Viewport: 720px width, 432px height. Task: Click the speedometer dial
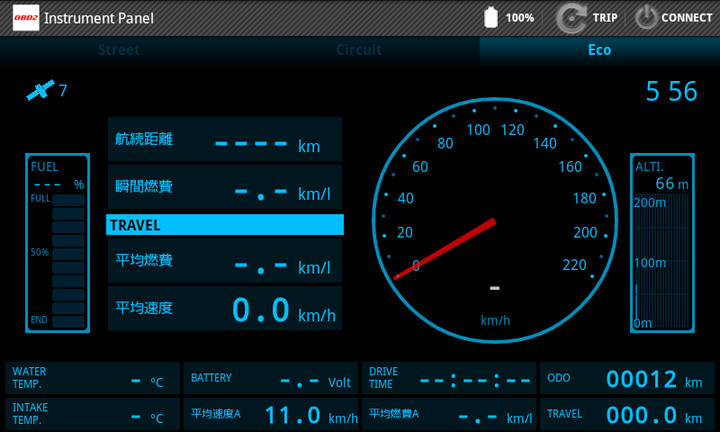495,213
